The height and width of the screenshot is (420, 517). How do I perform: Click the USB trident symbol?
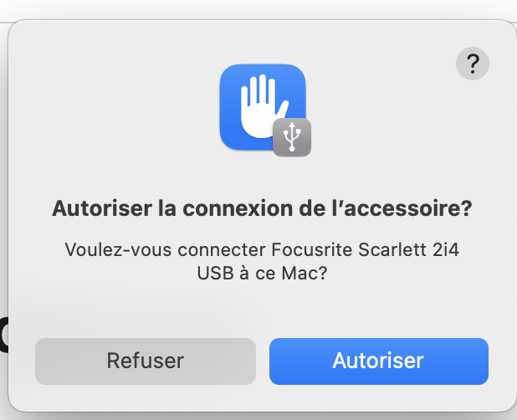[292, 137]
